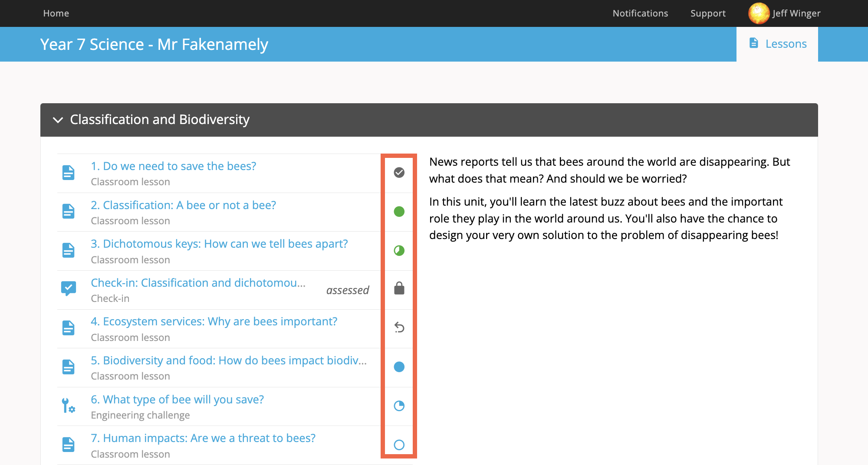
Task: Click the Lessons tab document icon
Action: 754,43
